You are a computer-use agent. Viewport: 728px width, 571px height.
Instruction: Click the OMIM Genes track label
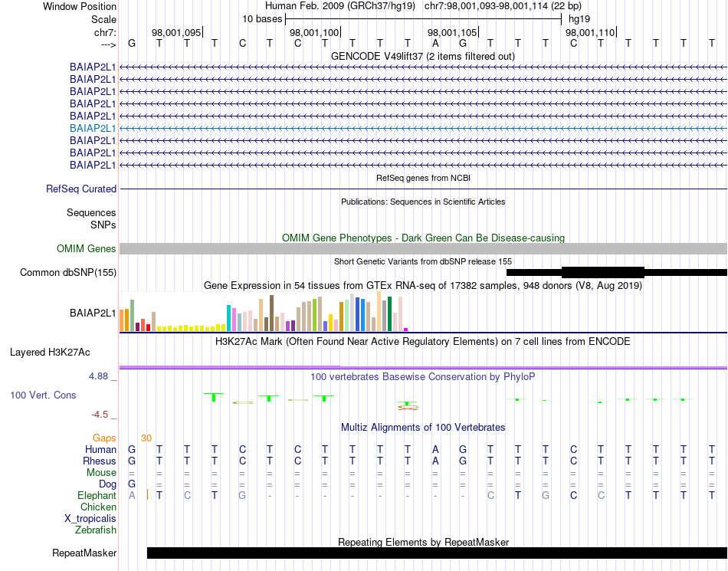coord(86,249)
